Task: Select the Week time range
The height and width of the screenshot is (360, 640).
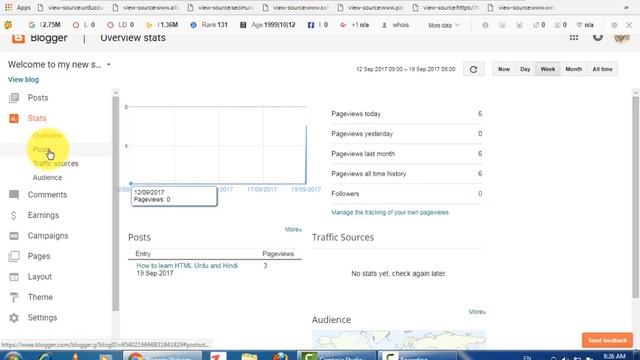Action: point(548,69)
